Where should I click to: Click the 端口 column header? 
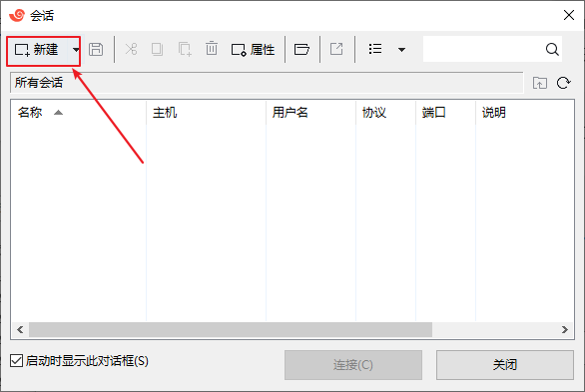(446, 112)
